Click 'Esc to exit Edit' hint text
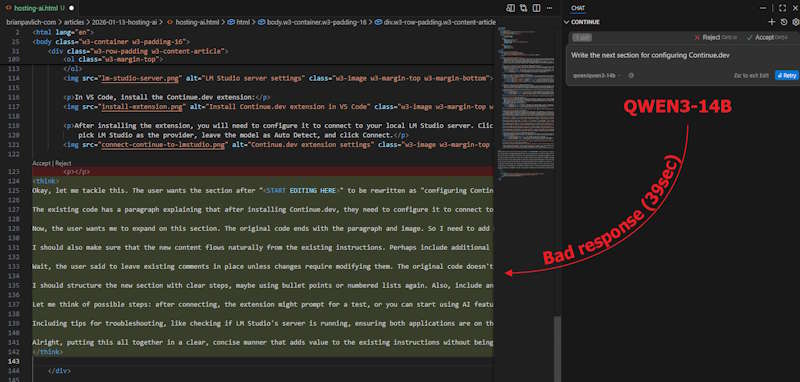Viewport: 800px width, 382px height. 751,75
